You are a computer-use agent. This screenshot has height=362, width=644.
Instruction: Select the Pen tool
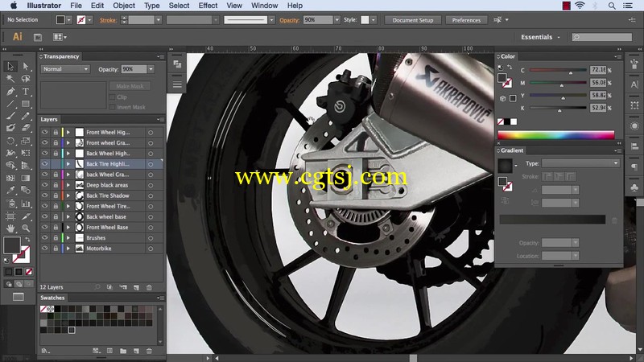coord(10,91)
